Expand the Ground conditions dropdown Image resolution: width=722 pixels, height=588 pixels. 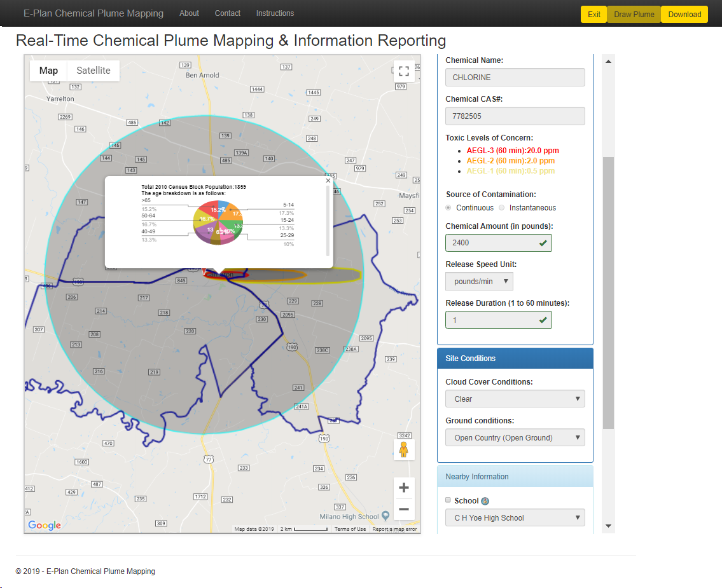[515, 437]
